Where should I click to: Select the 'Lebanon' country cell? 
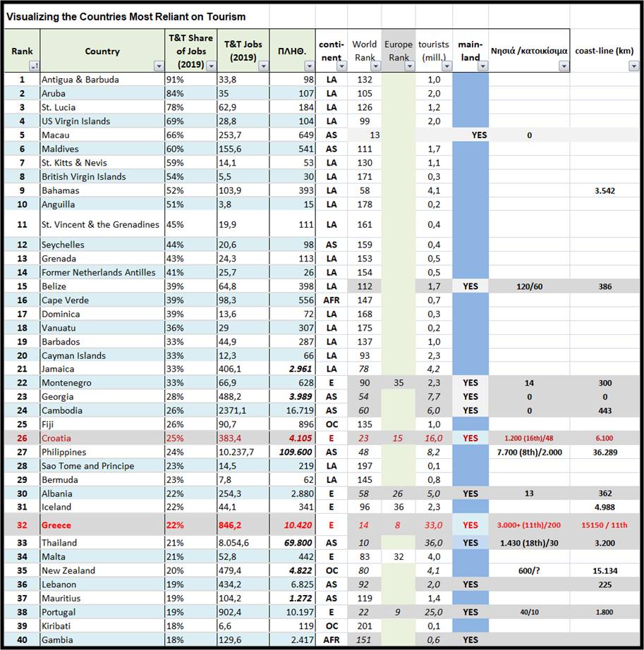point(102,584)
